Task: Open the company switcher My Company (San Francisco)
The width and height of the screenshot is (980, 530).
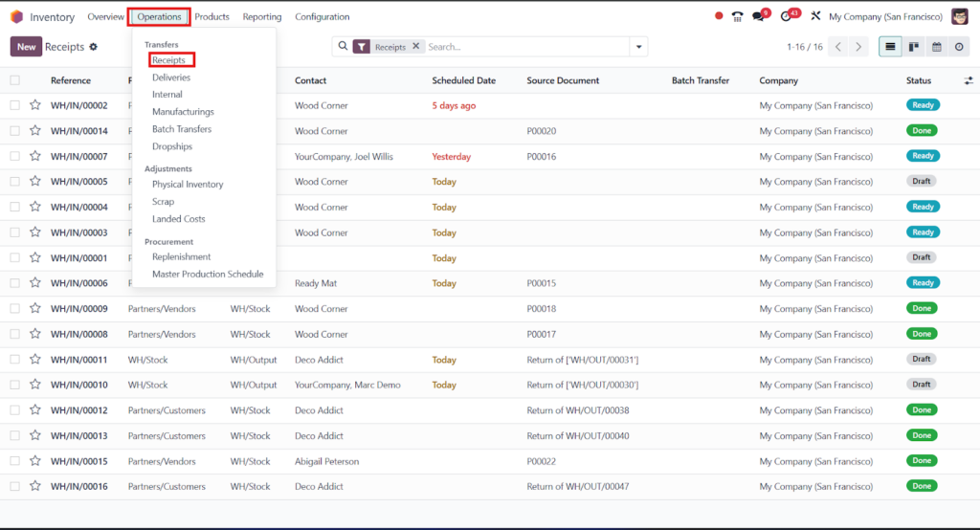Action: coord(885,17)
